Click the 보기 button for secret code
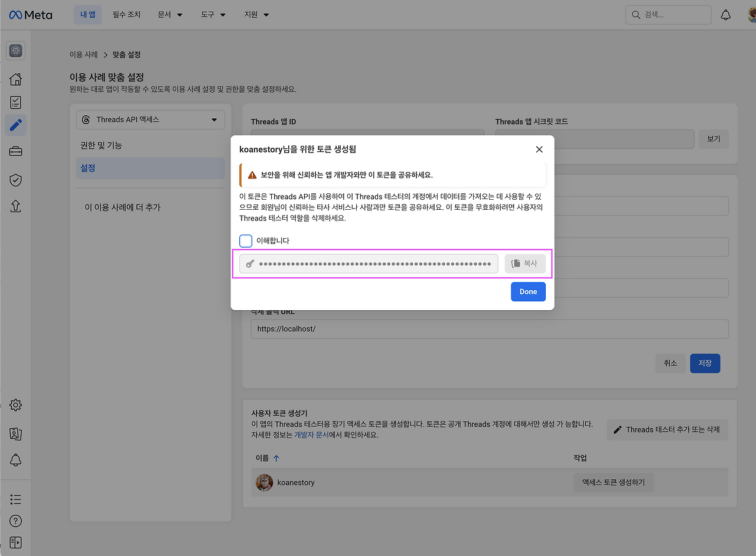756x556 pixels. [713, 139]
